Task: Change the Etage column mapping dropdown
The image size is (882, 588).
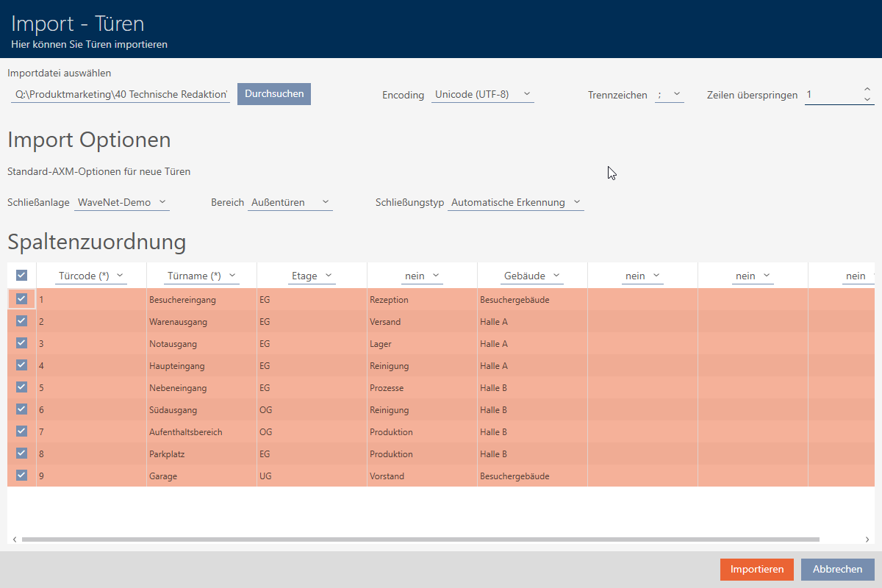Action: point(312,276)
